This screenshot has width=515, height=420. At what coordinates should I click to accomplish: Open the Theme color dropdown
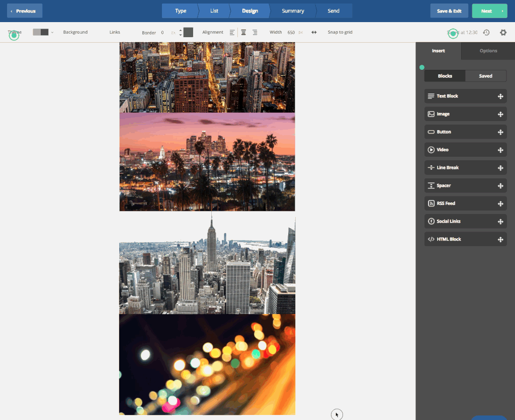pos(43,32)
